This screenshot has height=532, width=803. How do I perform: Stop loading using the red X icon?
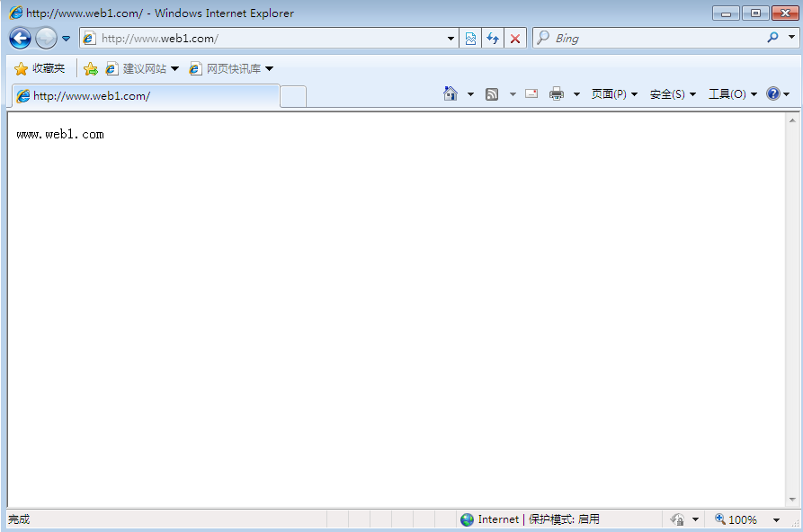[515, 39]
